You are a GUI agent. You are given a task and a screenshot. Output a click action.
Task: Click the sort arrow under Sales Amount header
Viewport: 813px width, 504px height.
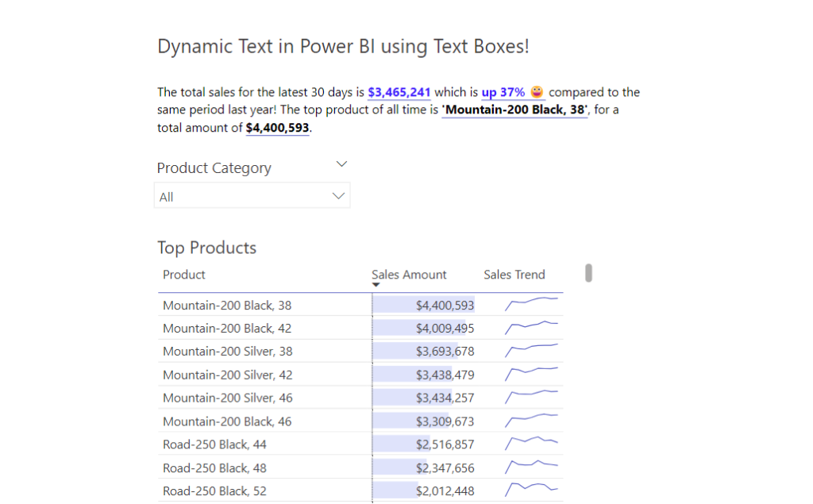[x=376, y=285]
